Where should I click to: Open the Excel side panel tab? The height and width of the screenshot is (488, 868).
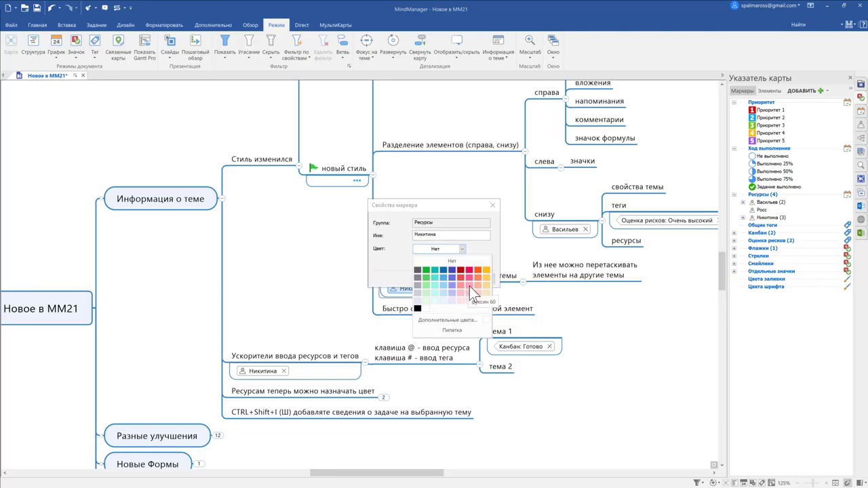861,232
